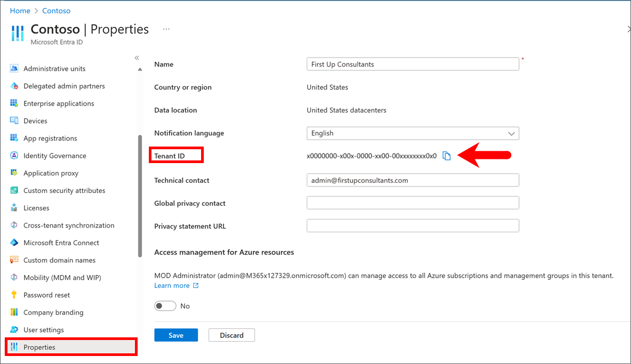Go to Custom domain names
The height and width of the screenshot is (364, 631).
(60, 260)
